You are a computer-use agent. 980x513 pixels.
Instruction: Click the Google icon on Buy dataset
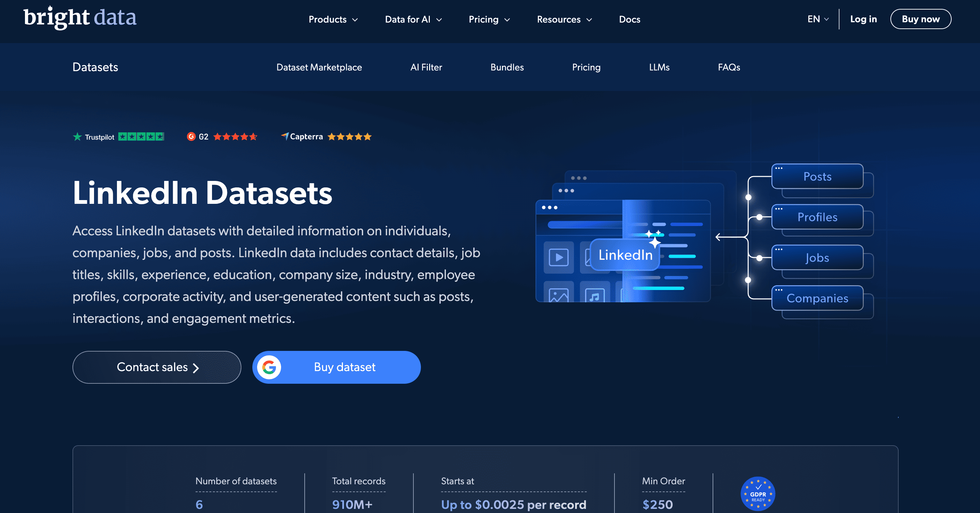coord(269,367)
